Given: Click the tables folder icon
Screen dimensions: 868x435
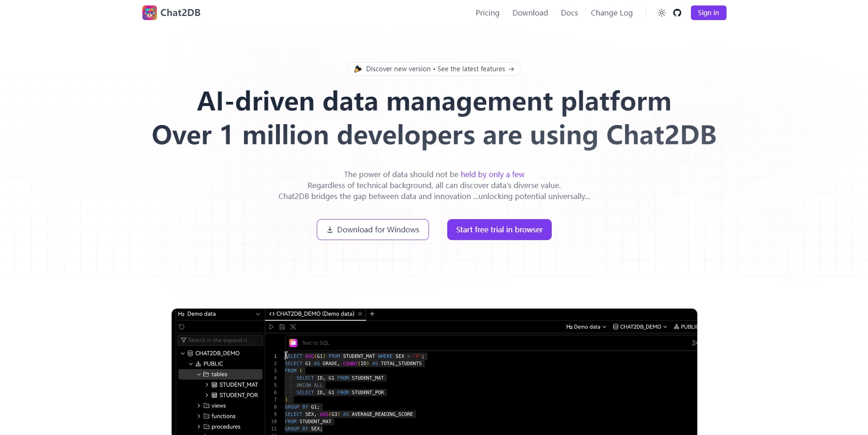Looking at the screenshot, I should point(206,374).
